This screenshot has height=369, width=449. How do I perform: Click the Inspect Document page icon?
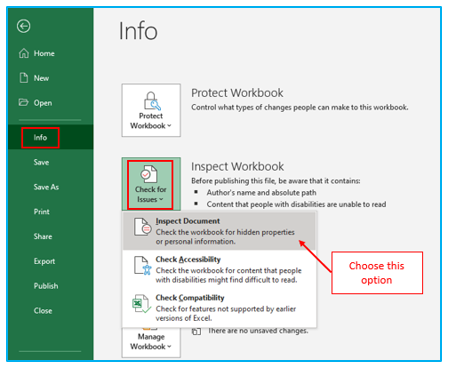(142, 227)
